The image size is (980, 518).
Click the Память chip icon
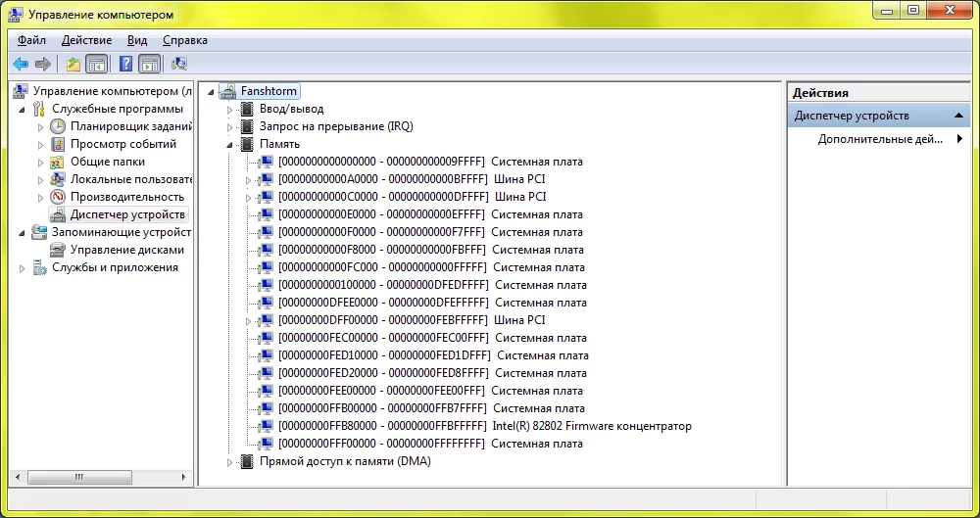(x=248, y=144)
